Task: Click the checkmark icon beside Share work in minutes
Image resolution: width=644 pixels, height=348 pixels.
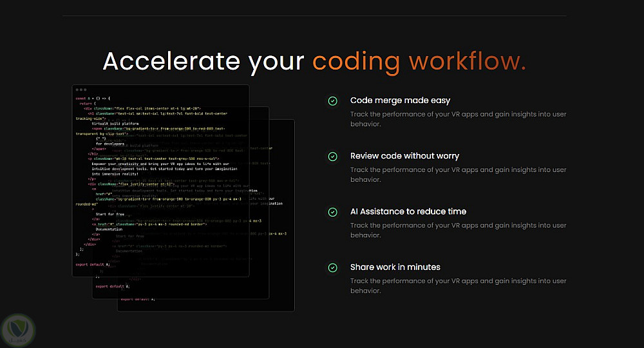Action: pos(333,268)
